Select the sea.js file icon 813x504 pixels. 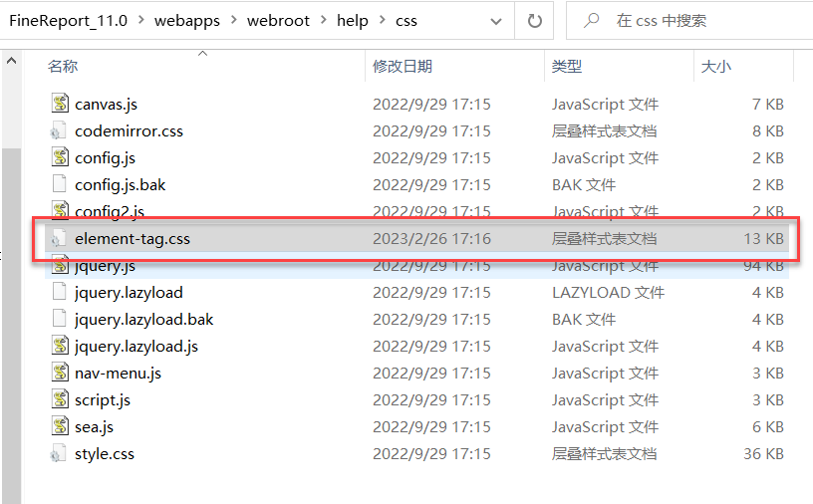coord(59,426)
